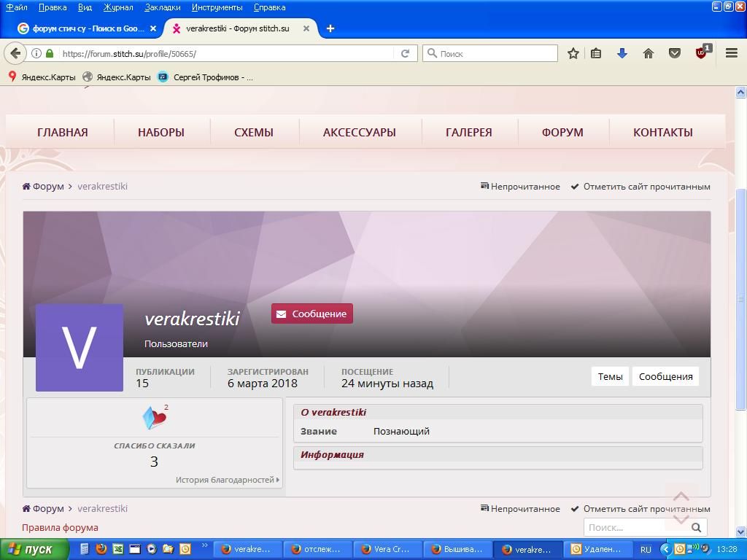Screen dimensions: 747x560
Task: Open the new tab plus button
Action: [330, 28]
